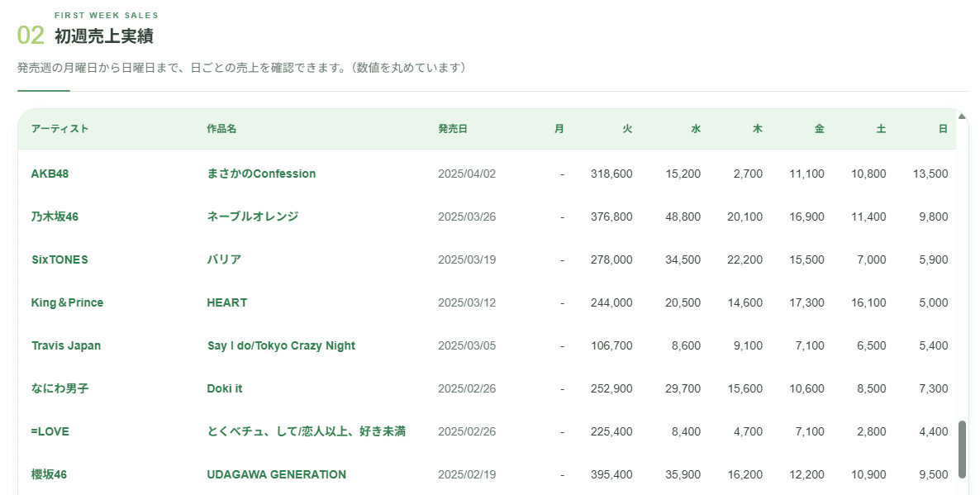Open the バリア title link

tap(225, 259)
